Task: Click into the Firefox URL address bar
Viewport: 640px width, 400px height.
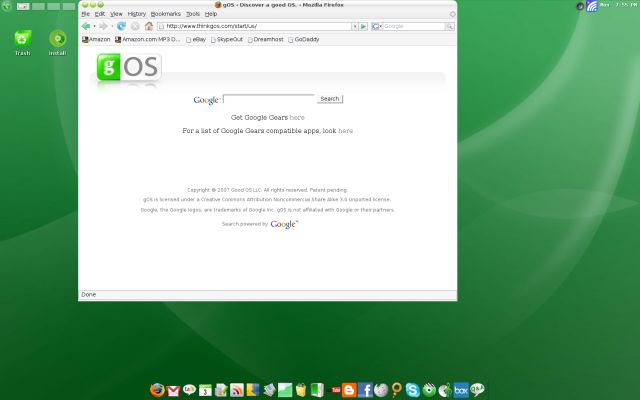Action: 254,26
